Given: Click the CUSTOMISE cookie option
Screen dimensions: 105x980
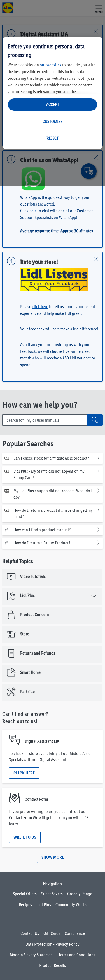Looking at the screenshot, I should pos(52,121).
